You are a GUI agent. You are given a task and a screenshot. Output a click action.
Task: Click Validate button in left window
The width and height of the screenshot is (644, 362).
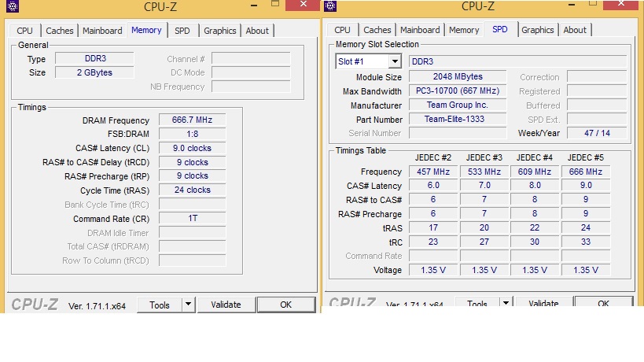tap(226, 305)
